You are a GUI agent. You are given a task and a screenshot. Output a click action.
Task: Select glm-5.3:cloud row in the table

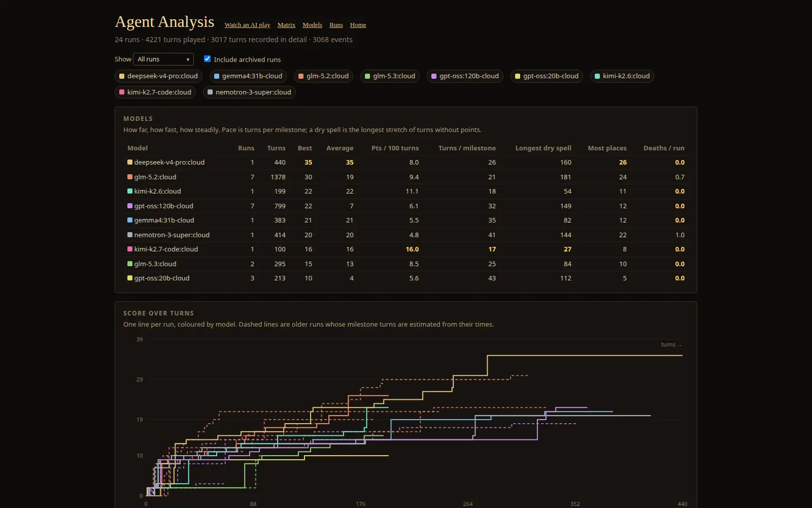[x=406, y=264]
